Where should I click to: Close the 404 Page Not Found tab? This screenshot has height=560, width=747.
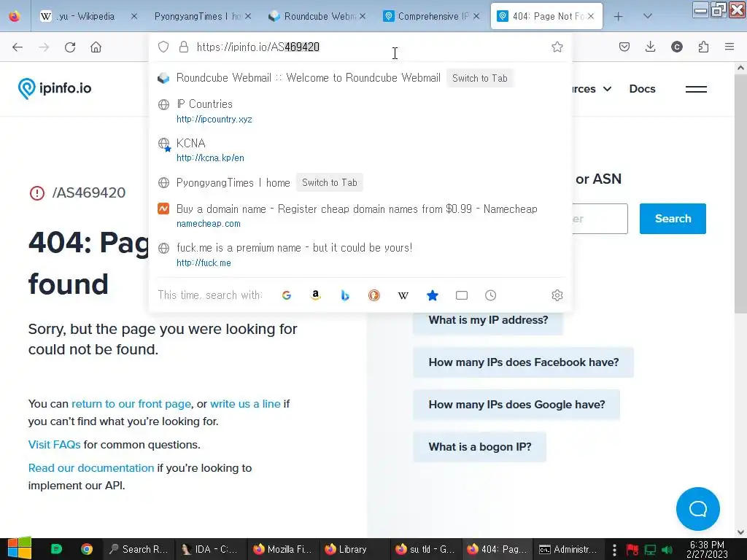click(591, 16)
